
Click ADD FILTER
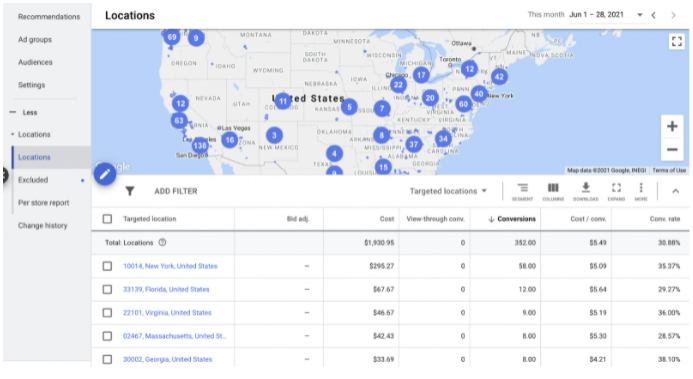pyautogui.click(x=176, y=191)
